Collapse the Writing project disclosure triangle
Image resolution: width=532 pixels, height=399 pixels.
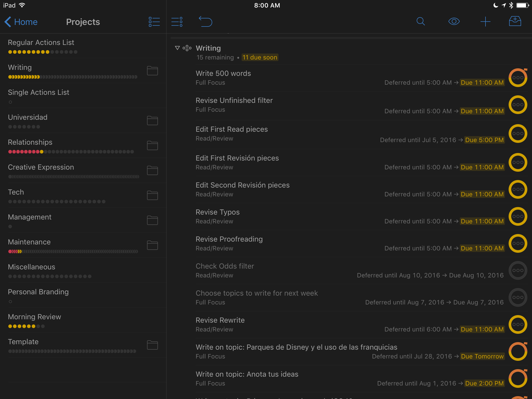[177, 48]
